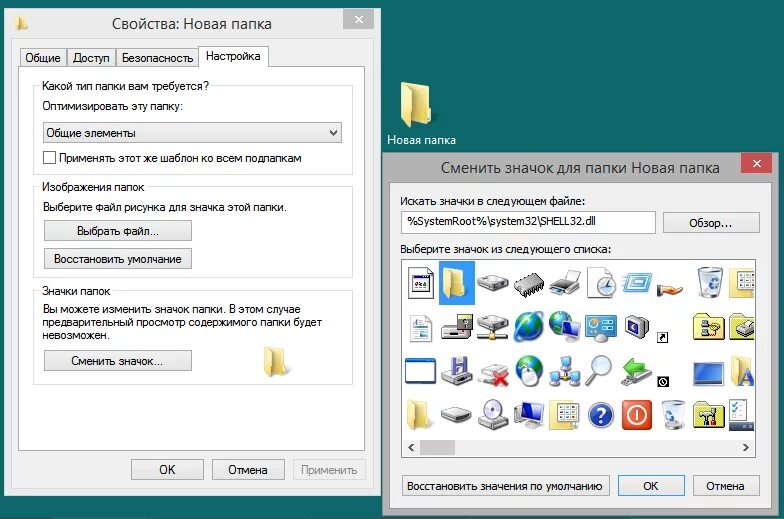Choose the network connections folder icon
The height and width of the screenshot is (519, 784).
coord(709,328)
